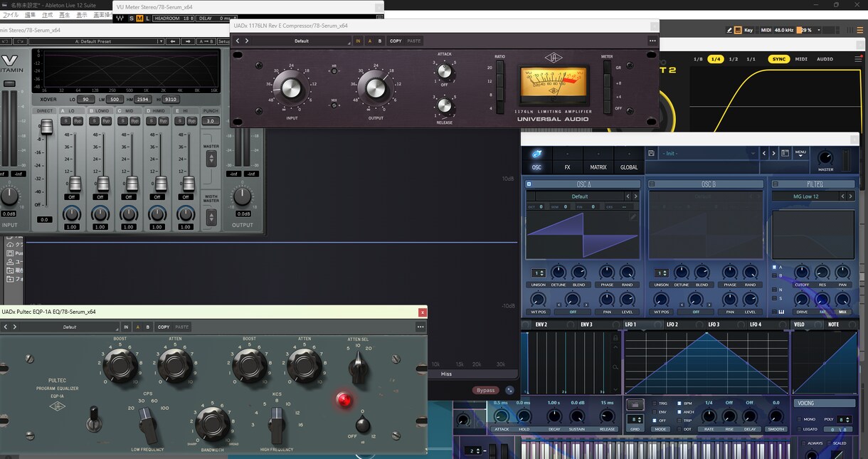Select ratio 20 button on 1176LN

[500, 68]
